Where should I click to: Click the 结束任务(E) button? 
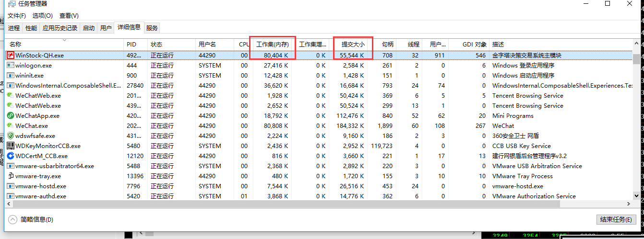point(616,219)
